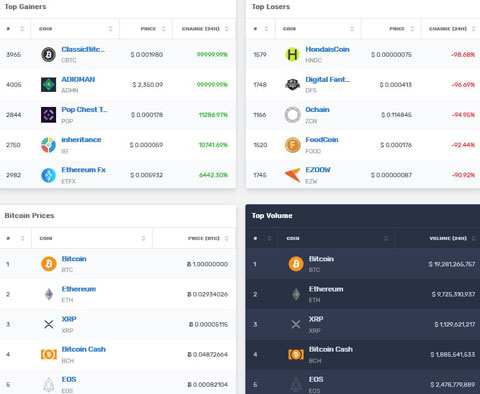Click the inheritance coin colorful logo
Viewport: 480px width, 394px height.
click(x=48, y=145)
